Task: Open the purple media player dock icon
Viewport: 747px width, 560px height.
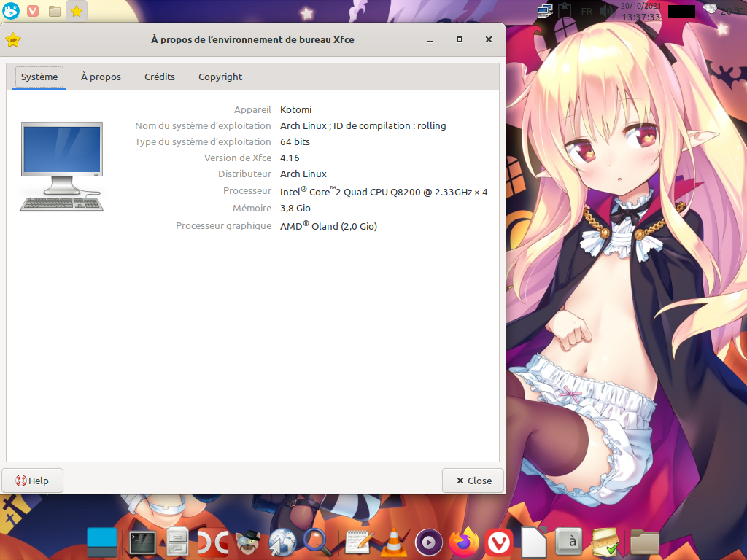Action: point(428,542)
